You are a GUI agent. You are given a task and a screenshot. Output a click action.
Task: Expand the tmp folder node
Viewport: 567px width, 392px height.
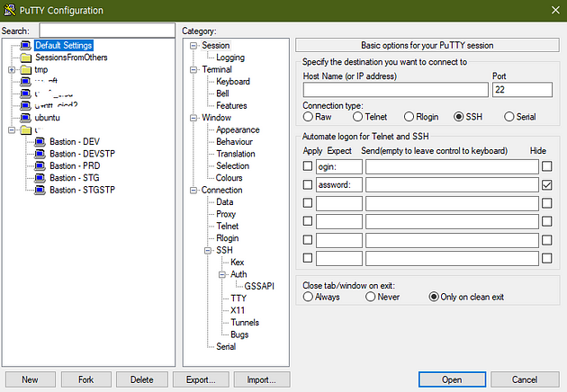coord(12,70)
